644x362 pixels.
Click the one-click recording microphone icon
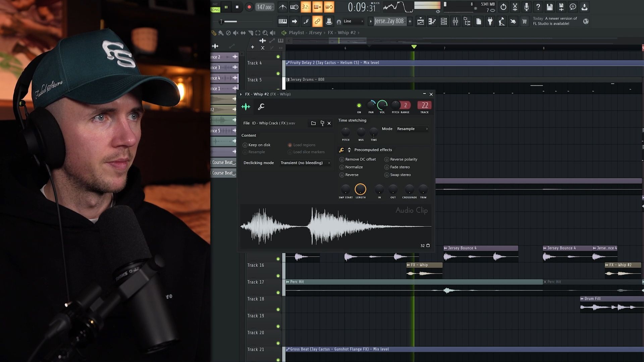click(527, 7)
